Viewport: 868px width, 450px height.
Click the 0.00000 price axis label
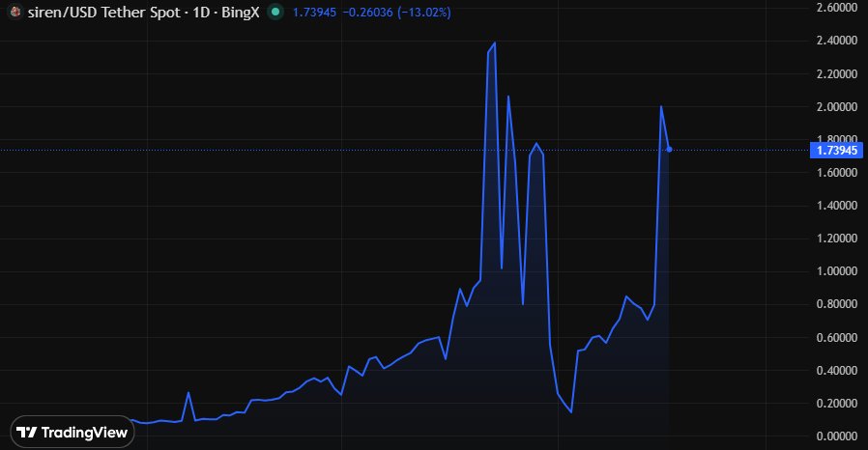pyautogui.click(x=836, y=436)
